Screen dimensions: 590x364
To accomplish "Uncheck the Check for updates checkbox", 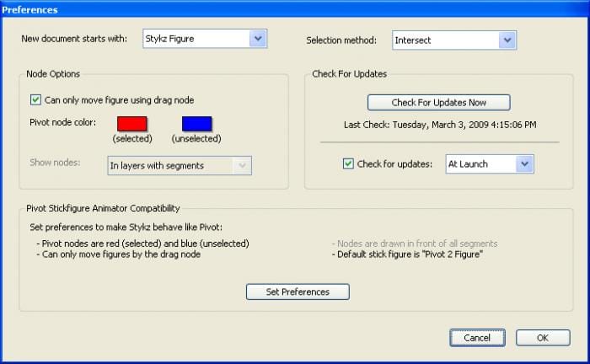I will tap(348, 164).
